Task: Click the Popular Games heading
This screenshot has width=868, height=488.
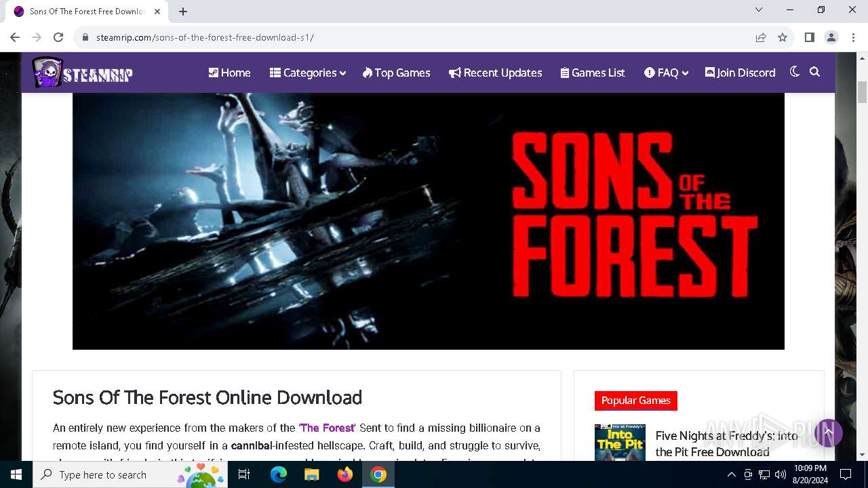Action: 636,401
